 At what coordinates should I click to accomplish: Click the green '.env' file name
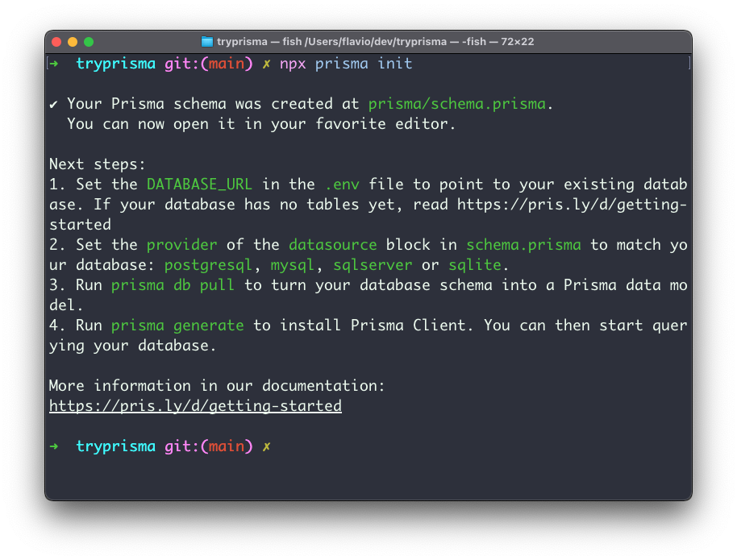tap(342, 185)
